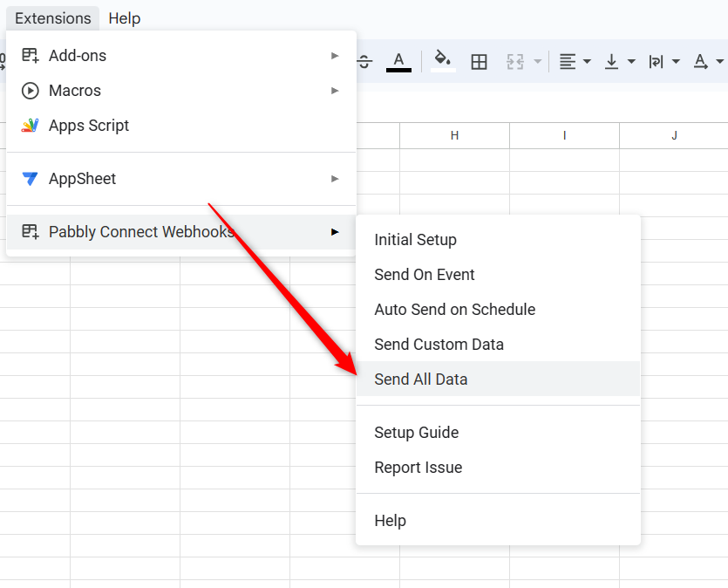Open the AppSheet submenu
728x588 pixels.
(181, 179)
